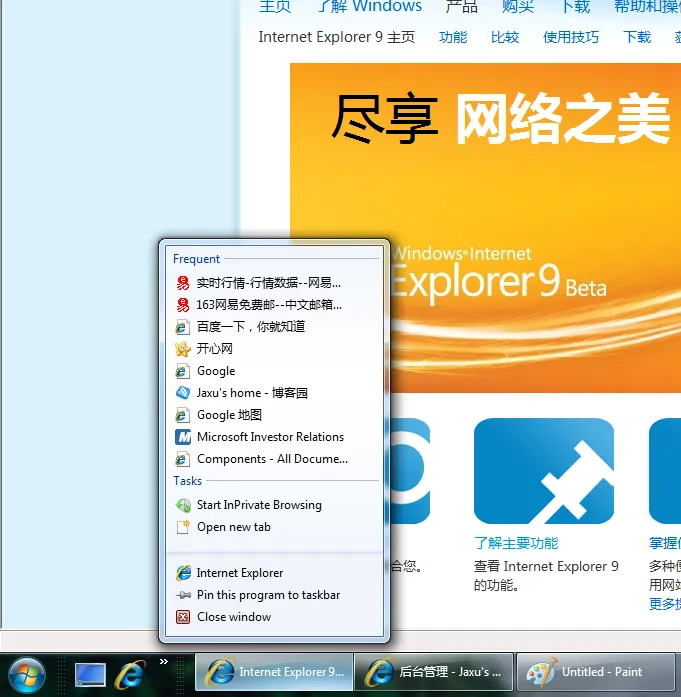Open 功能 sub-navigation link
The image size is (681, 697).
(x=453, y=37)
